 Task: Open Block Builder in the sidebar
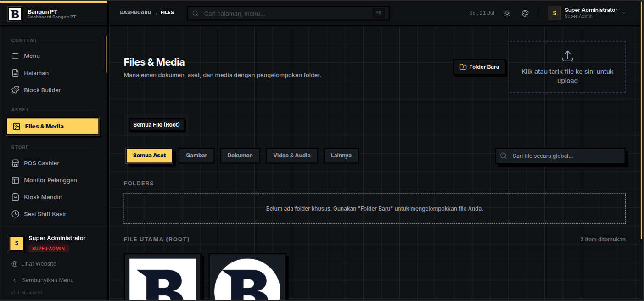click(53, 90)
